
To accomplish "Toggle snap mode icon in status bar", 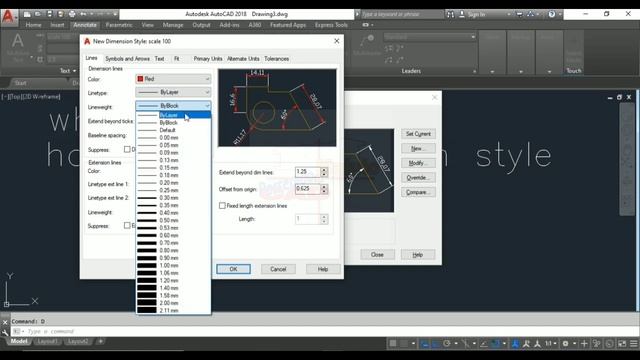I will (x=404, y=344).
